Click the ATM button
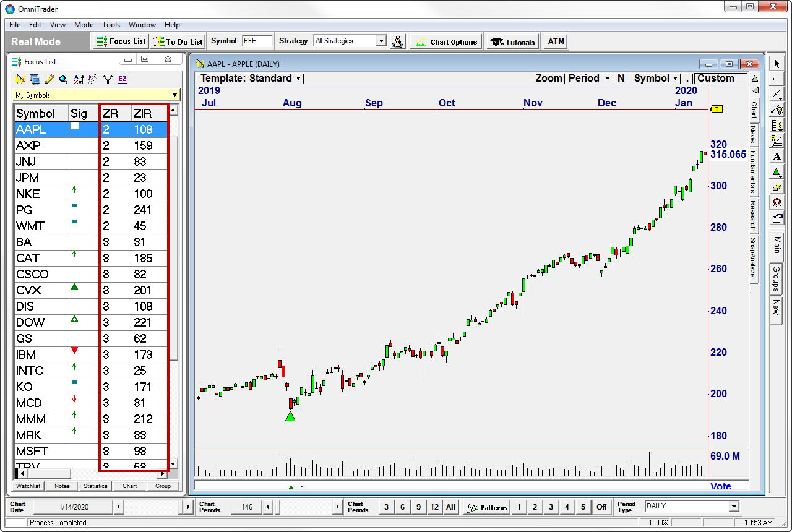 coord(556,41)
